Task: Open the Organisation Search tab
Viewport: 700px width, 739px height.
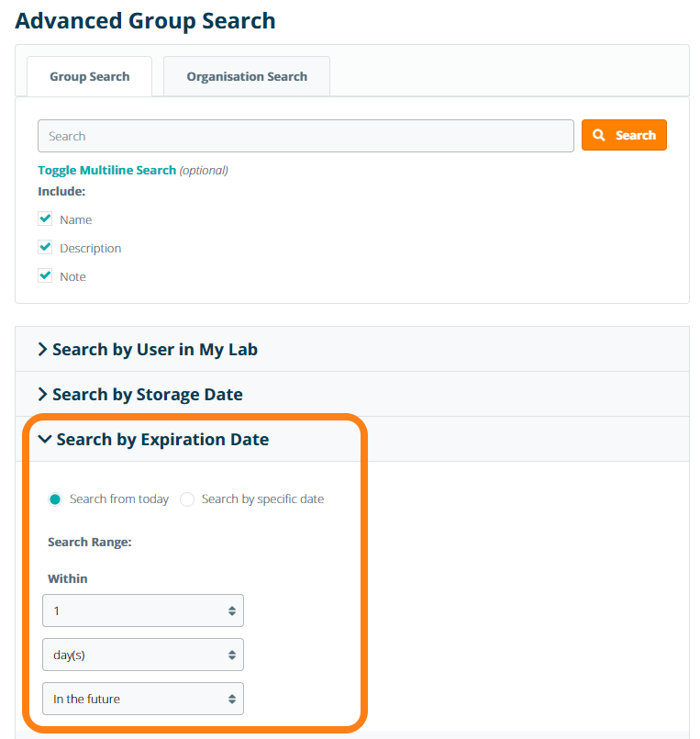Action: pyautogui.click(x=246, y=76)
